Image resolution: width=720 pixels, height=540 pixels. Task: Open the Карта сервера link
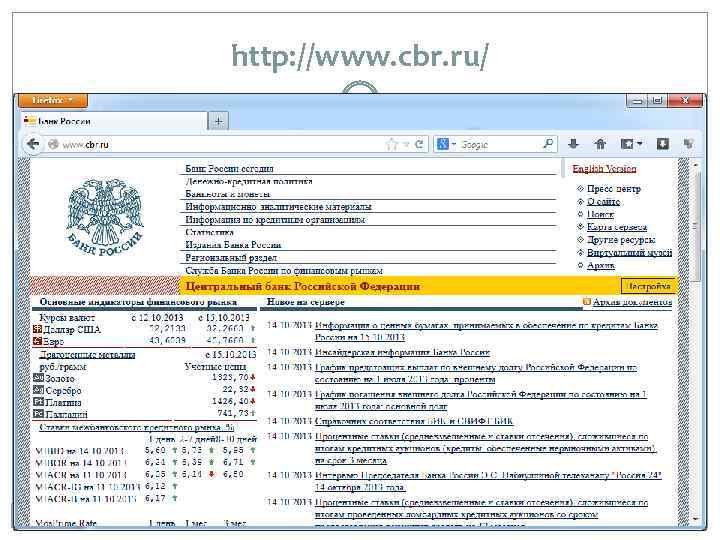click(x=617, y=227)
